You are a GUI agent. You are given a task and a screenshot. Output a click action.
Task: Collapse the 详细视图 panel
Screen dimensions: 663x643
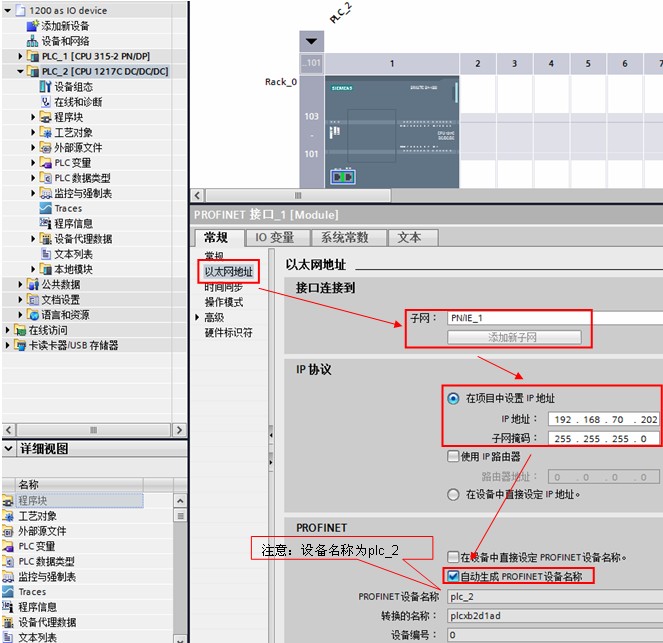8,448
